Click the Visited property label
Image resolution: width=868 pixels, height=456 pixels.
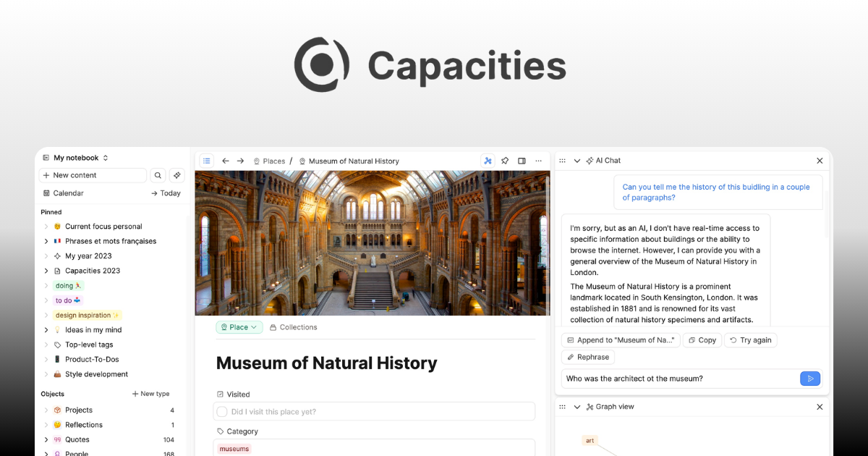(233, 394)
